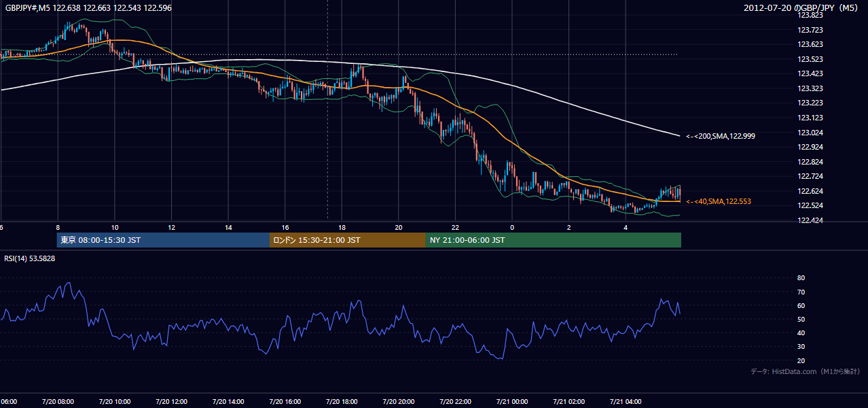Screen dimensions: 868x408
Task: Select the 東京 08:00-15:30 JST session bar
Action: (x=163, y=240)
